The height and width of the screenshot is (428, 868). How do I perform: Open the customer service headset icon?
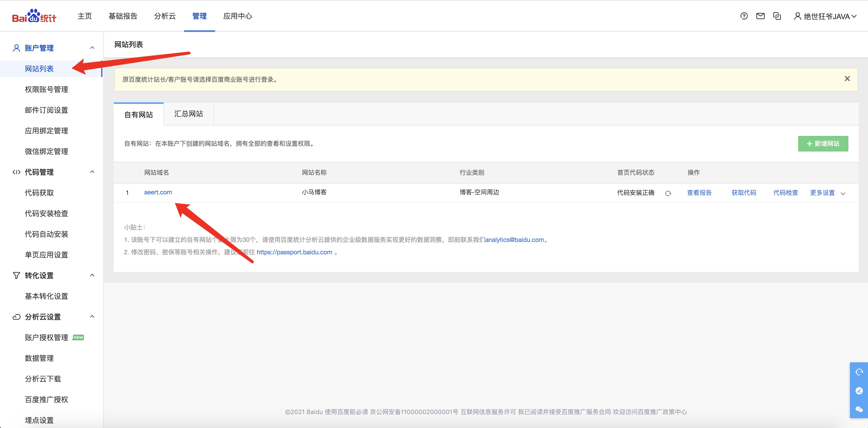[859, 372]
